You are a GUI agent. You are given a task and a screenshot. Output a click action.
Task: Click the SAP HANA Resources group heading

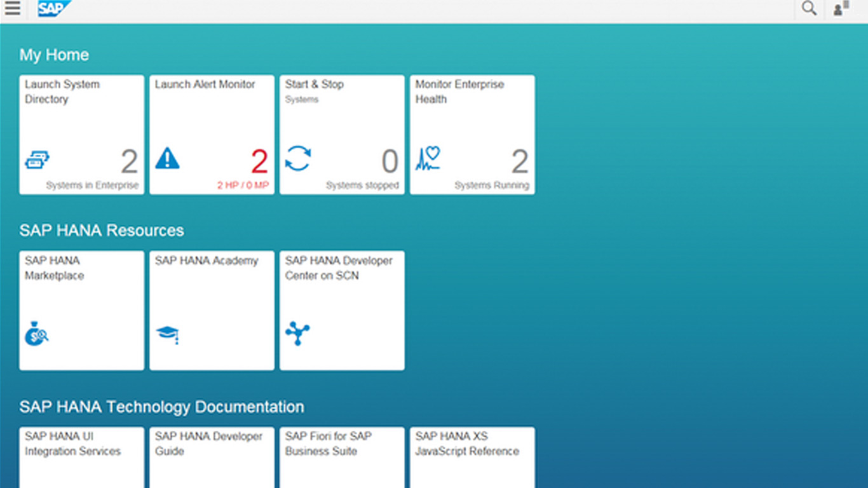coord(102,231)
